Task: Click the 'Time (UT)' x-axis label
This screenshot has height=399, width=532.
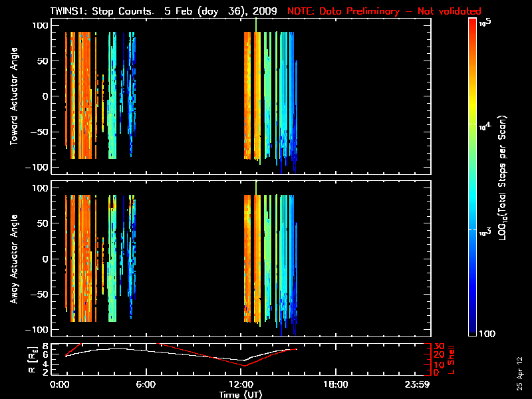Action: [243, 394]
